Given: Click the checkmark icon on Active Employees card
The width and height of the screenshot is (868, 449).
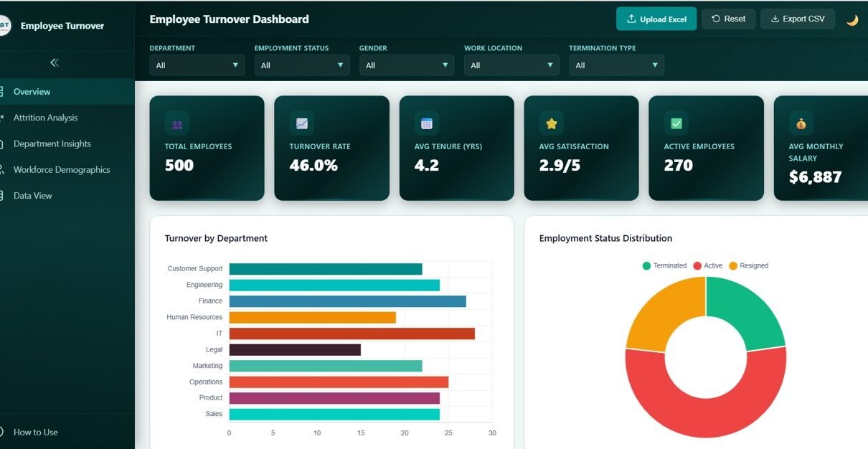Looking at the screenshot, I should [676, 123].
